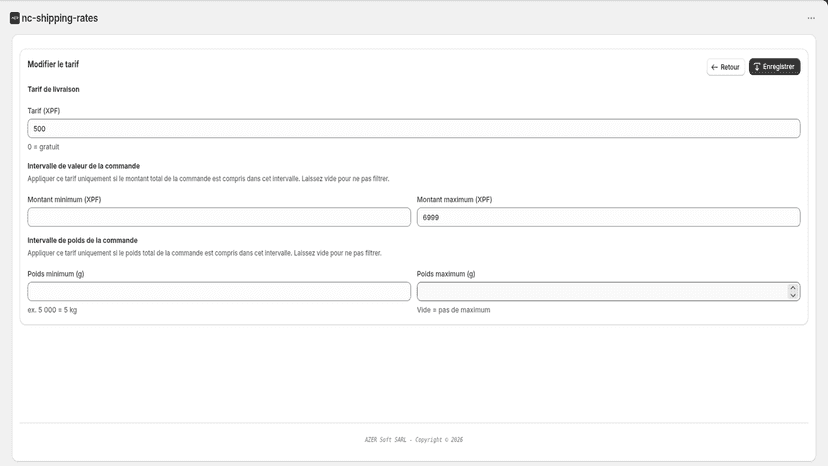Screen dimensions: 828x466
Task: Click the 'Montant maximum (XPF)' label
Action: tap(454, 200)
